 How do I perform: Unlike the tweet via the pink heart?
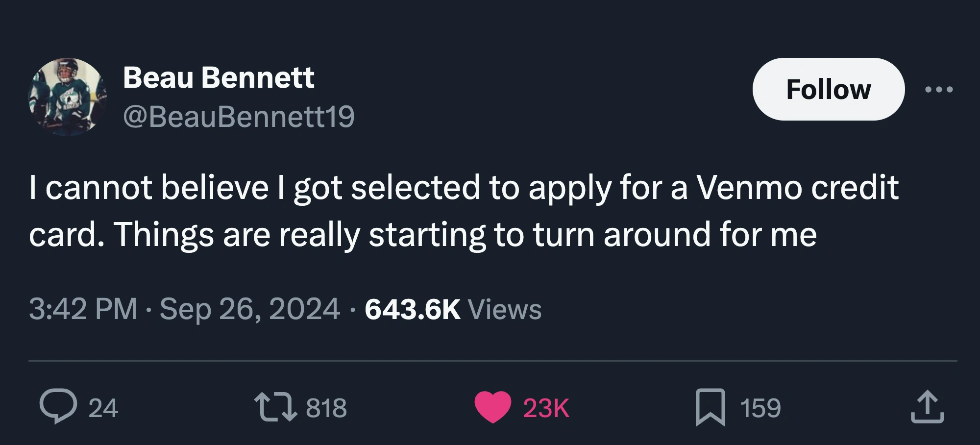tap(492, 407)
